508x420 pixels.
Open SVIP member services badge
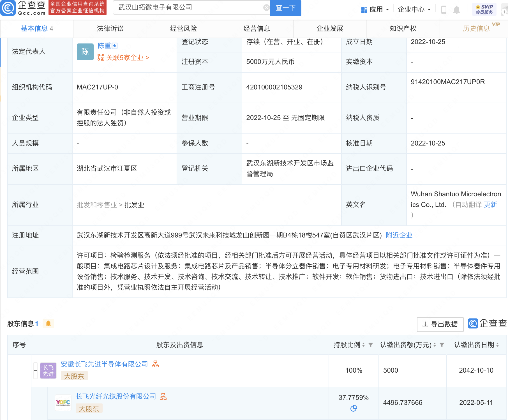[484, 9]
